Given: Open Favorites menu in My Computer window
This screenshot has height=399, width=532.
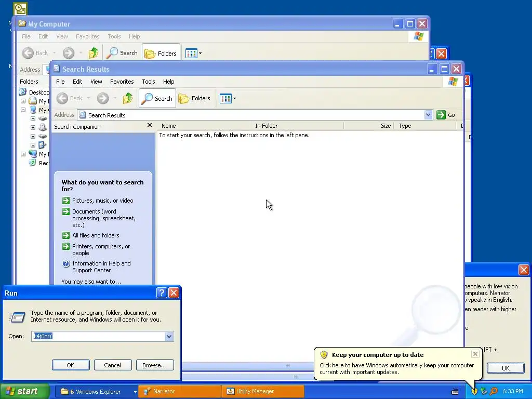Looking at the screenshot, I should [x=87, y=36].
